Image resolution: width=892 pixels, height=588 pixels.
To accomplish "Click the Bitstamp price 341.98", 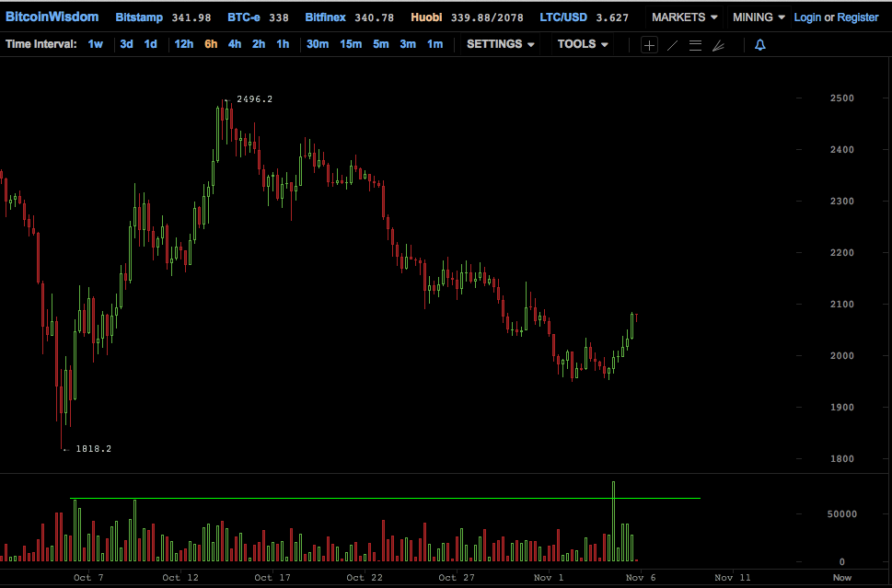I will 191,17.
